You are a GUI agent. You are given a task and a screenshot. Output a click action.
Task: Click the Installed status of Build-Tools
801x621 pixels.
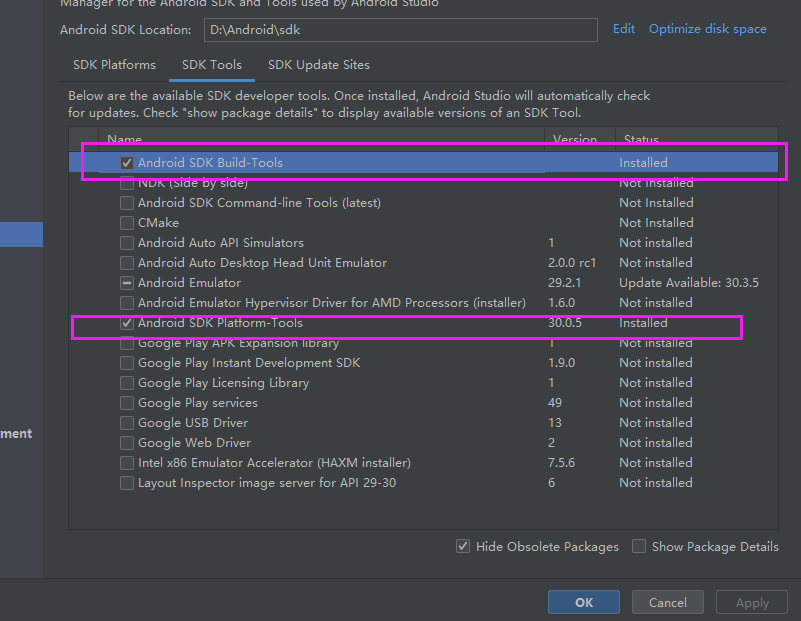coord(643,163)
